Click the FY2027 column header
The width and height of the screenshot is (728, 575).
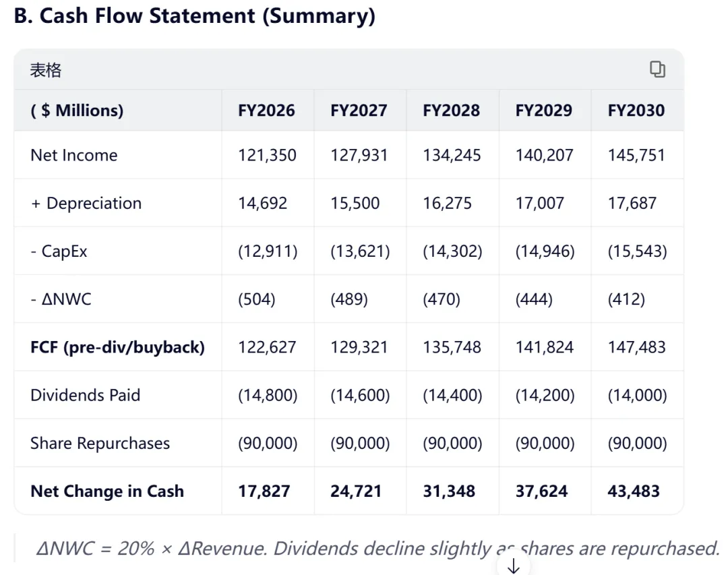359,111
